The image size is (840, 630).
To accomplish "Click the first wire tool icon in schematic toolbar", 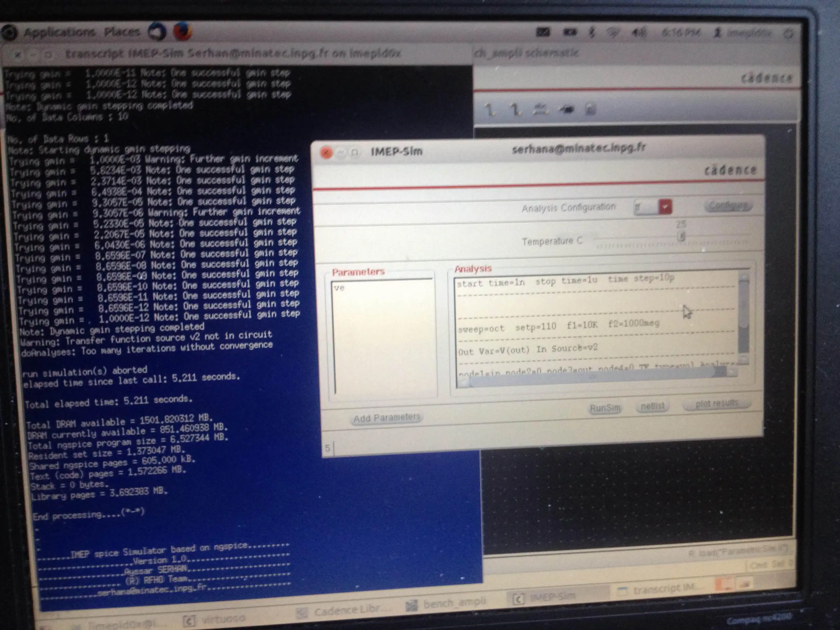I will (x=490, y=110).
